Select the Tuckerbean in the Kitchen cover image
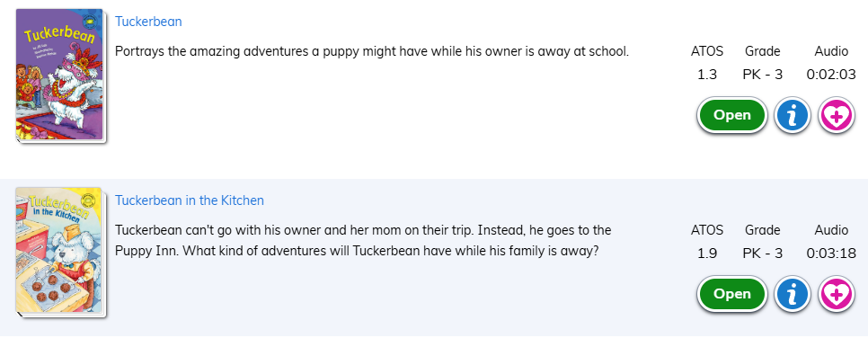This screenshot has height=338, width=868. tap(60, 253)
